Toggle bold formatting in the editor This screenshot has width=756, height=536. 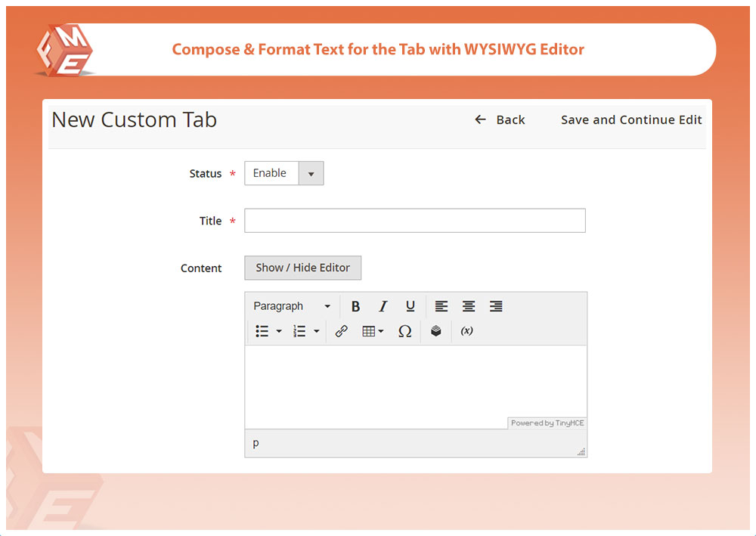coord(355,306)
